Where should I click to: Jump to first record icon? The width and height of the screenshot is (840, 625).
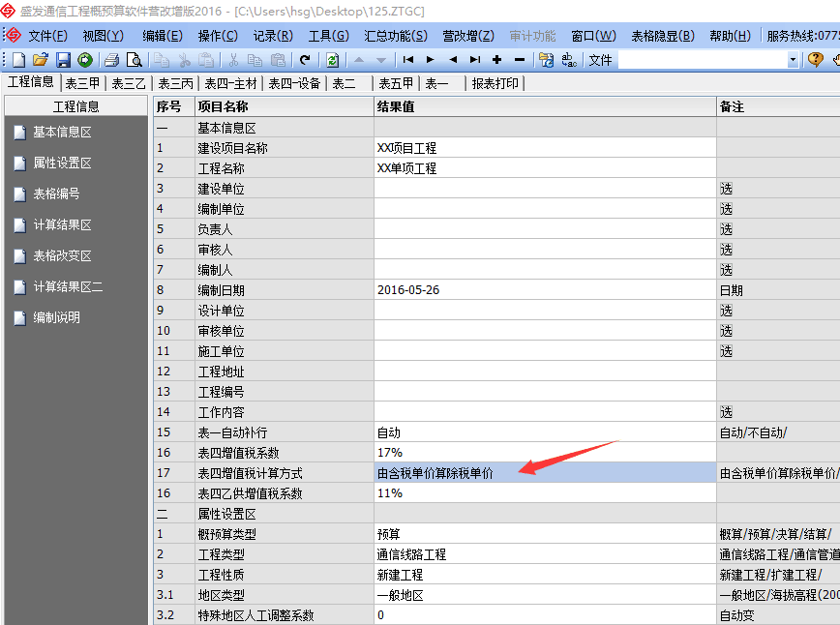point(408,60)
